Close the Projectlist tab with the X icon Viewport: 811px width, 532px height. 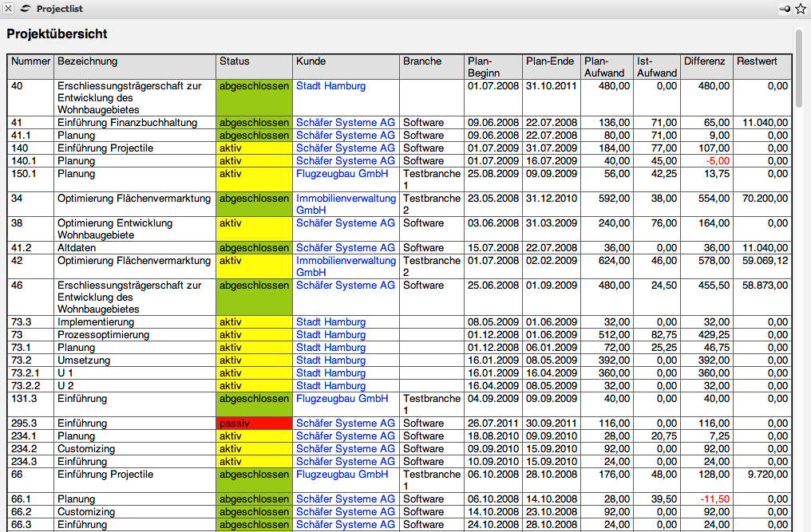coord(9,9)
